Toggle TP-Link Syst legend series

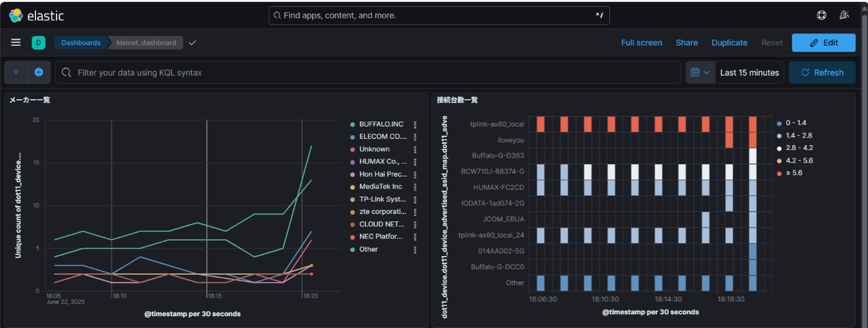[x=383, y=199]
